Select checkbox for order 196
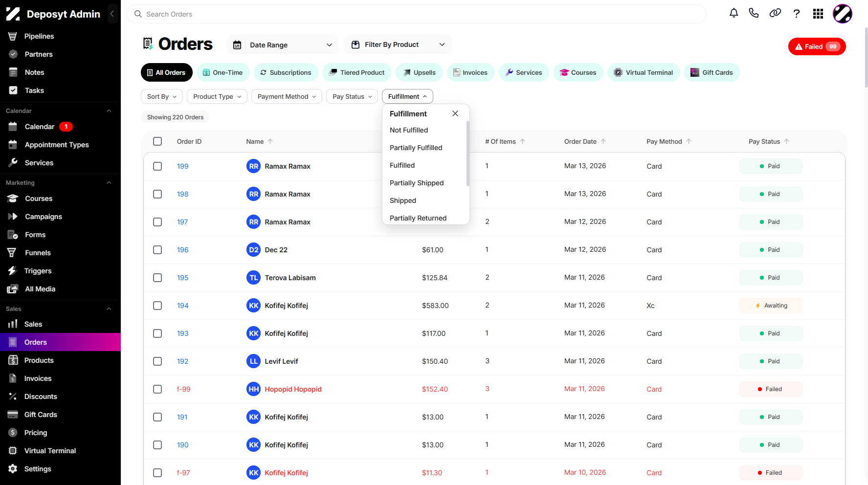This screenshot has width=868, height=485. click(x=157, y=250)
